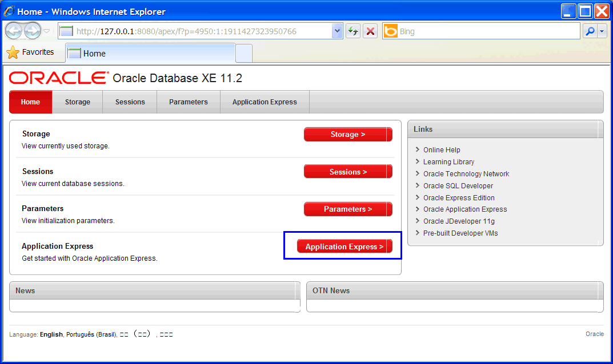The image size is (613, 364).
Task: Open Favorites with the star icon
Action: pos(13,52)
